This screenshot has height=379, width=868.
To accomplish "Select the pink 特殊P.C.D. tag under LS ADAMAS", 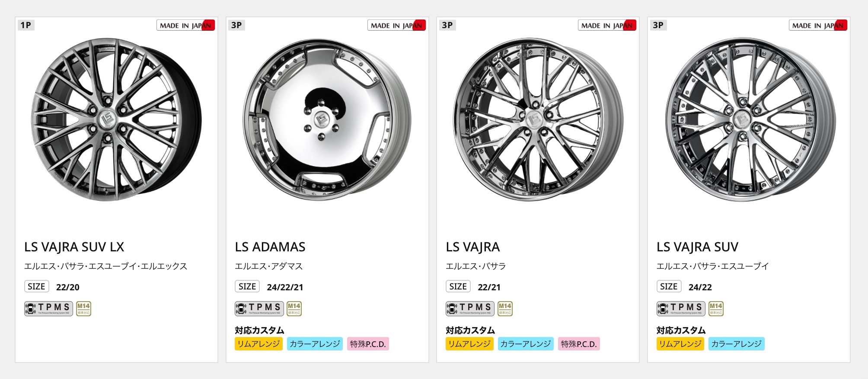I will (368, 344).
